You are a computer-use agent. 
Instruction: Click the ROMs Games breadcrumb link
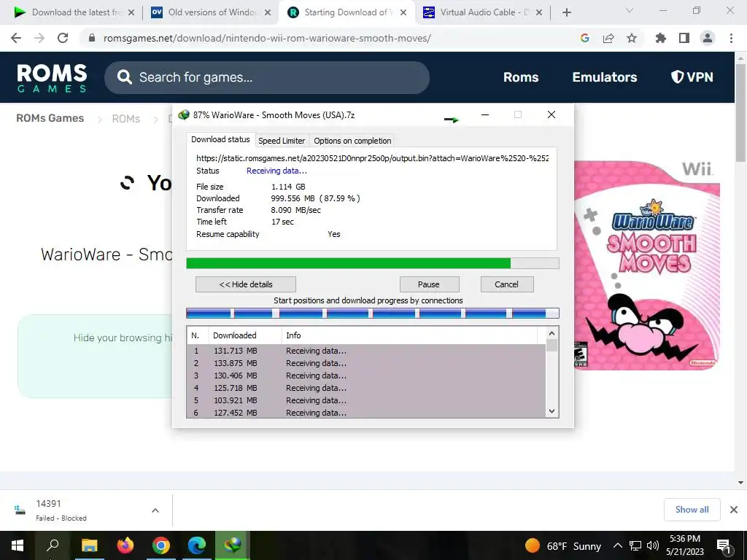[x=50, y=118]
